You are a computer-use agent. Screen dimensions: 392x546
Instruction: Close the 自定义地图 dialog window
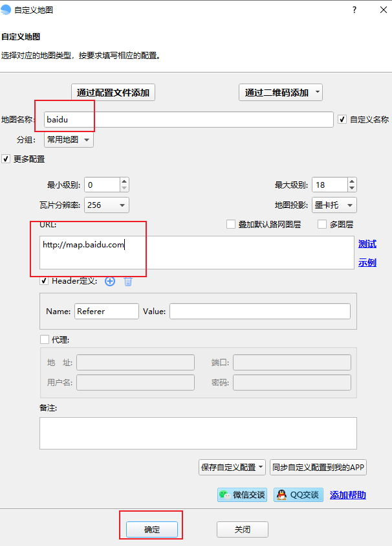384,10
